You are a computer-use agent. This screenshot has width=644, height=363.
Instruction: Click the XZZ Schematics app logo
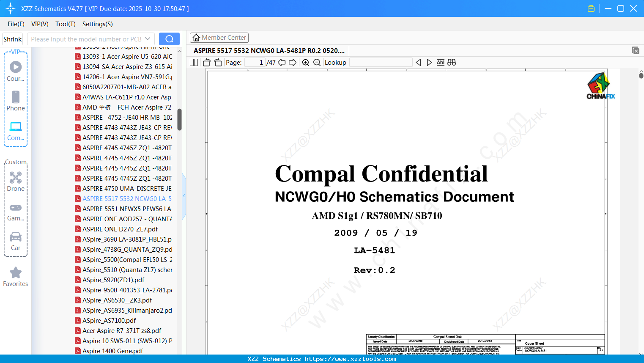(11, 8)
